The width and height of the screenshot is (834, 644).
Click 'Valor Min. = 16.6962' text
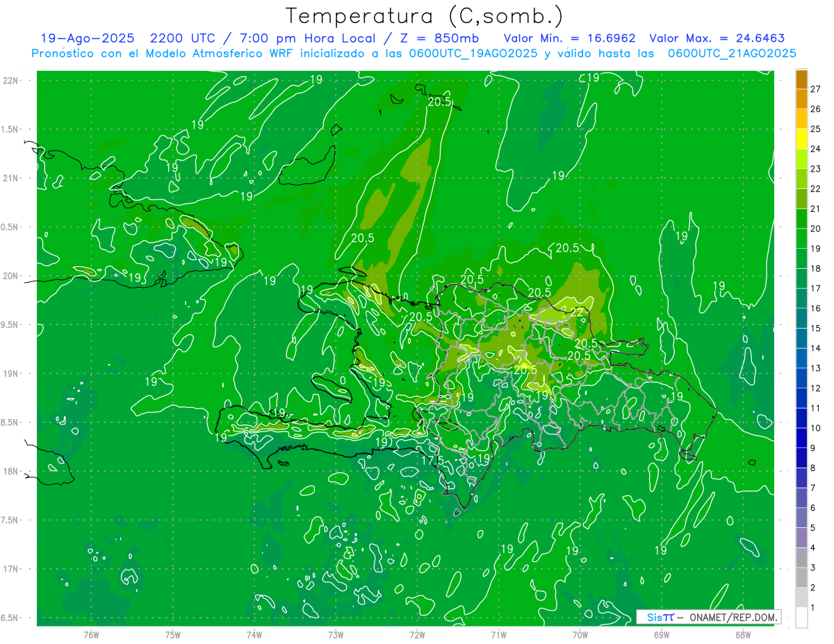[x=569, y=39]
